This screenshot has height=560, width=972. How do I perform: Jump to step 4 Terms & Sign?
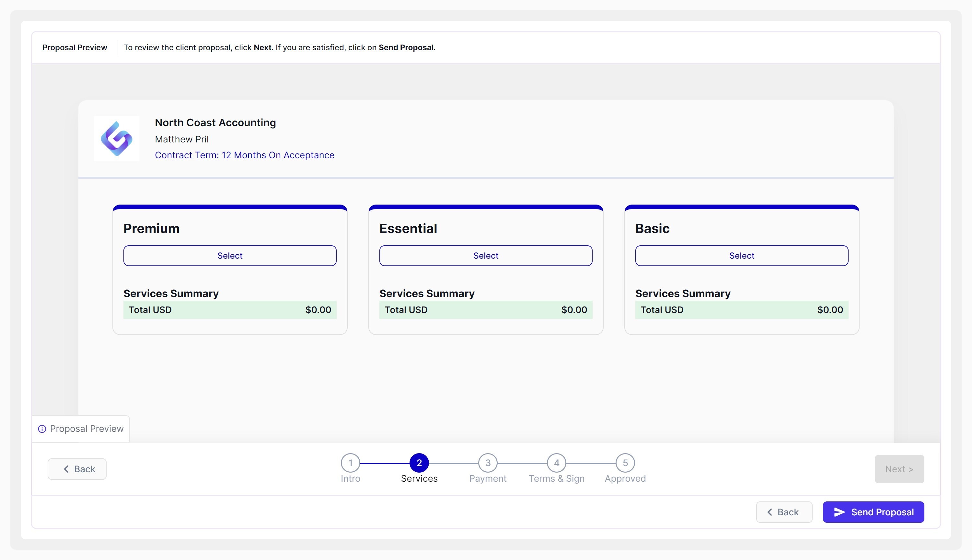pos(556,463)
